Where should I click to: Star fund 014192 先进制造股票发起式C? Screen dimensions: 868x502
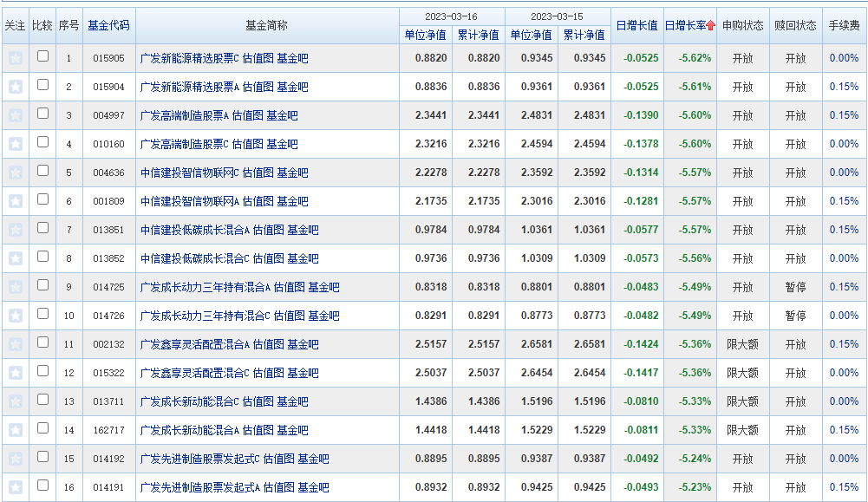pyautogui.click(x=16, y=459)
